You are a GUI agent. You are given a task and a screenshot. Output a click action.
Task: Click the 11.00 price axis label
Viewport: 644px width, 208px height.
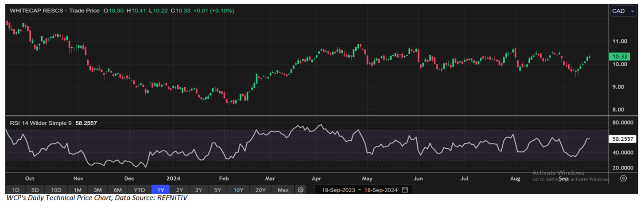point(619,41)
